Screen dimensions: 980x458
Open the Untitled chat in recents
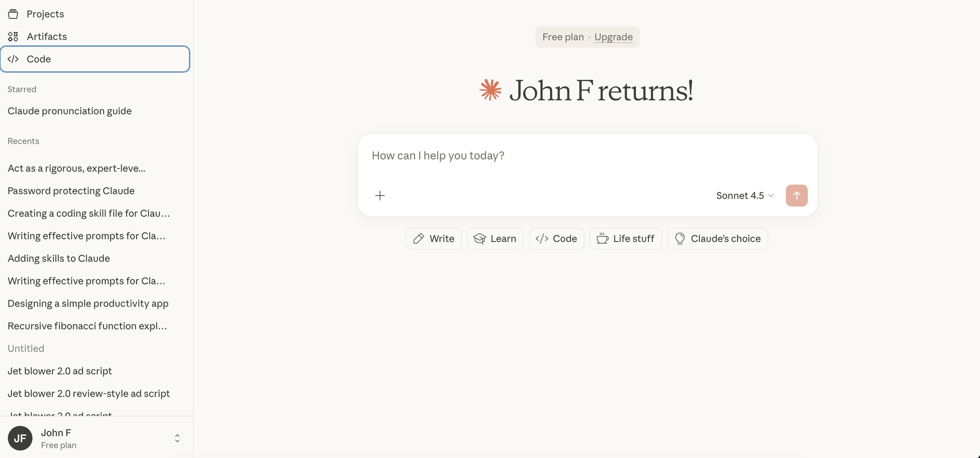pos(26,348)
